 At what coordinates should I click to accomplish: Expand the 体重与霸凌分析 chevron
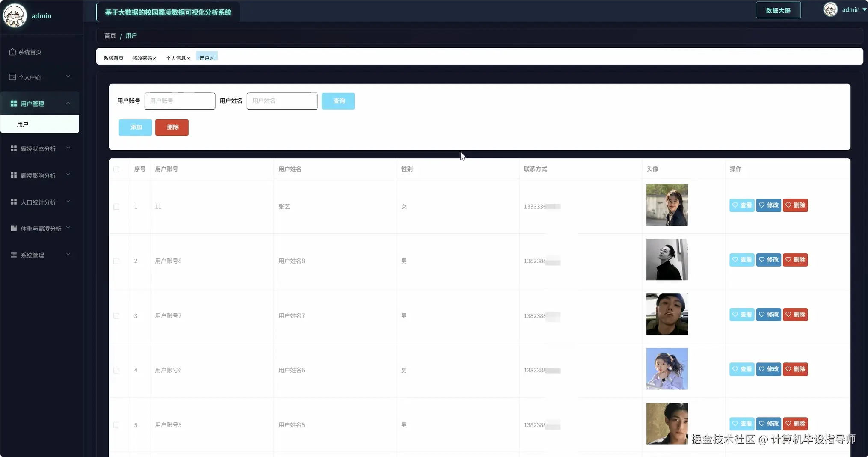68,228
